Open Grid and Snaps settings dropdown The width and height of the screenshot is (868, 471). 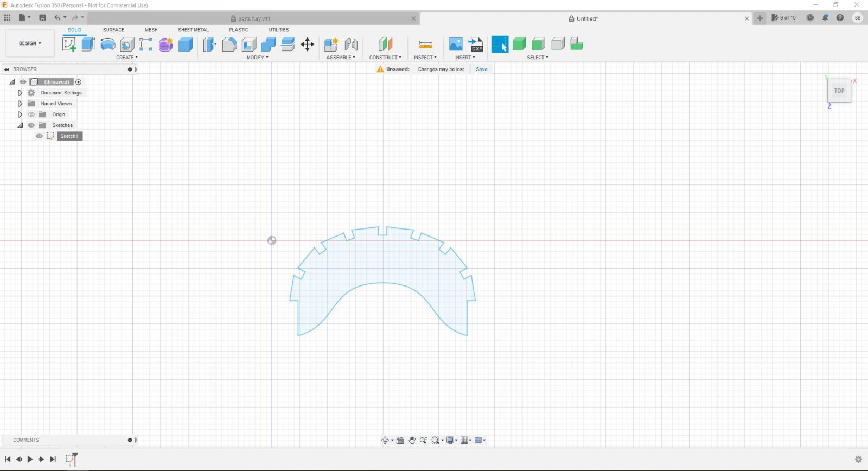click(x=466, y=440)
